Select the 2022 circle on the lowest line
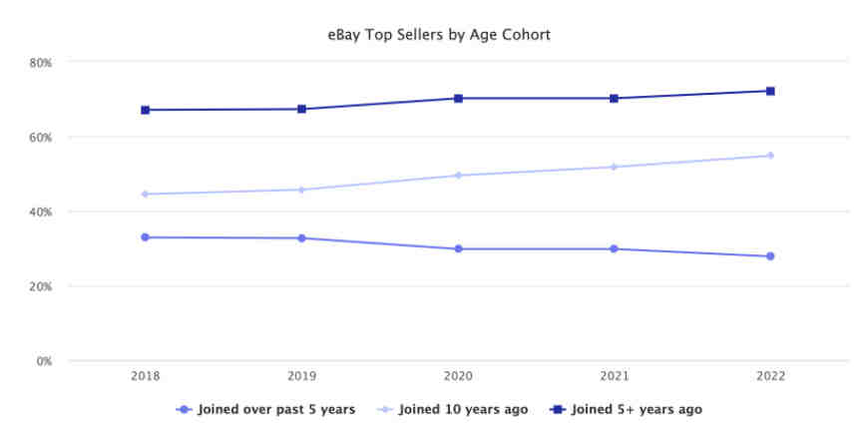Screen dimensions: 868x433 [x=770, y=256]
